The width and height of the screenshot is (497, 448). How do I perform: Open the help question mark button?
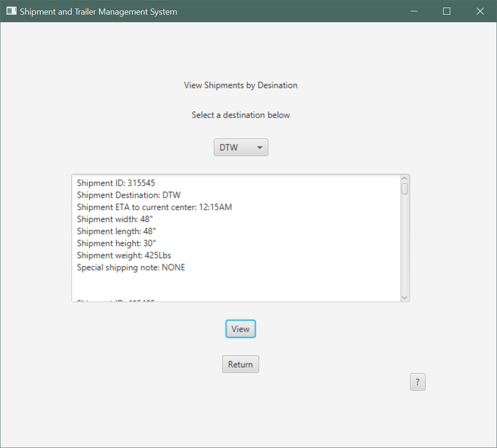click(x=418, y=382)
